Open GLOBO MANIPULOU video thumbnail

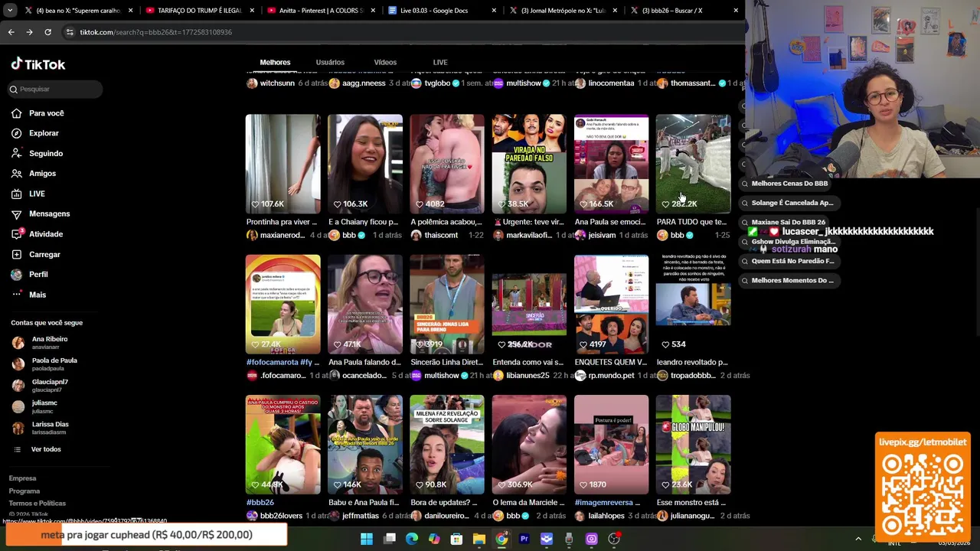click(693, 445)
